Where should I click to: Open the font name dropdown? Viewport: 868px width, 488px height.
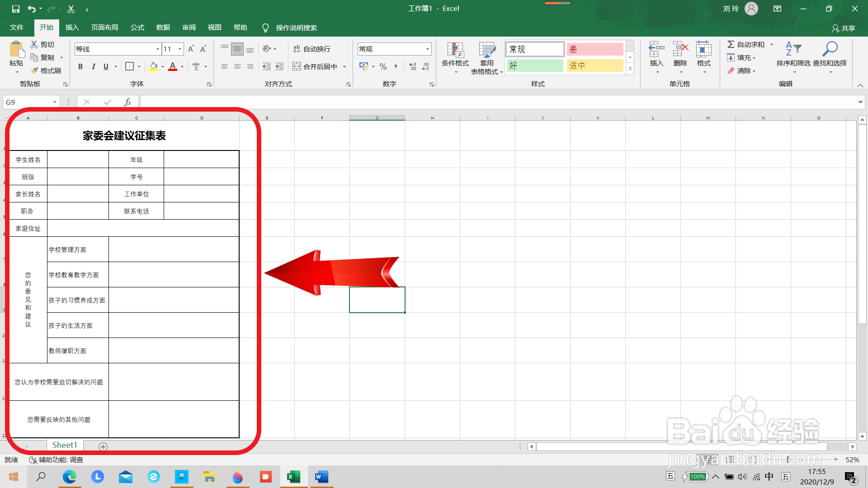157,49
